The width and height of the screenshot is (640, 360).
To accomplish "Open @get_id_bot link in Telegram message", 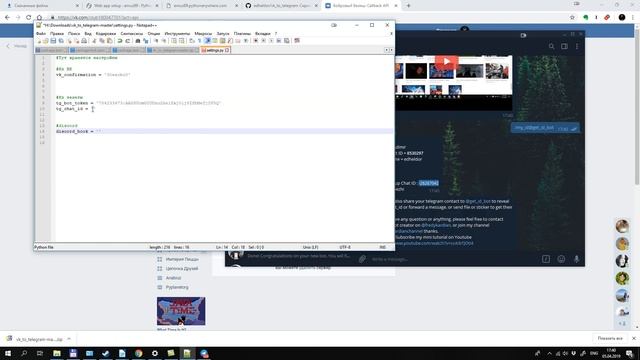I will click(x=478, y=201).
